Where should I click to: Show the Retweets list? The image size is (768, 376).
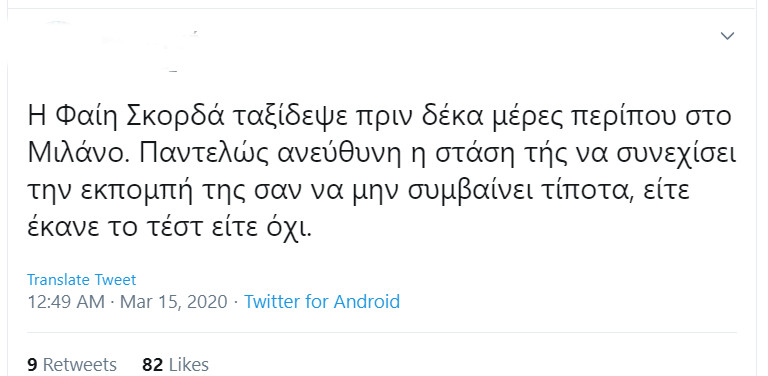[x=72, y=365]
